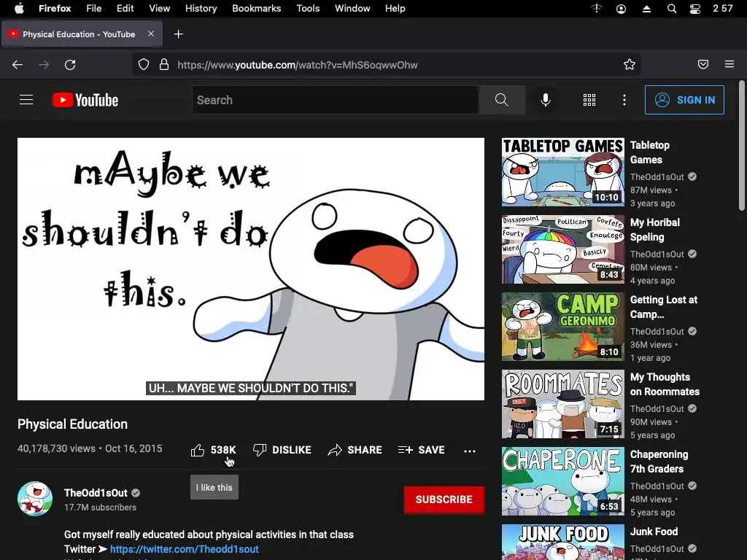Click TheOdd1sOut channel avatar

click(35, 499)
